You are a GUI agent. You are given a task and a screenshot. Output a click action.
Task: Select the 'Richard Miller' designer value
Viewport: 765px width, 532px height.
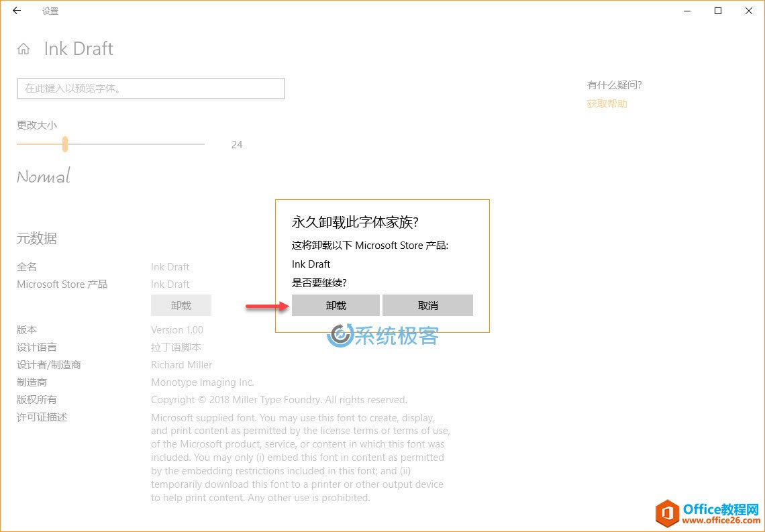pyautogui.click(x=181, y=365)
